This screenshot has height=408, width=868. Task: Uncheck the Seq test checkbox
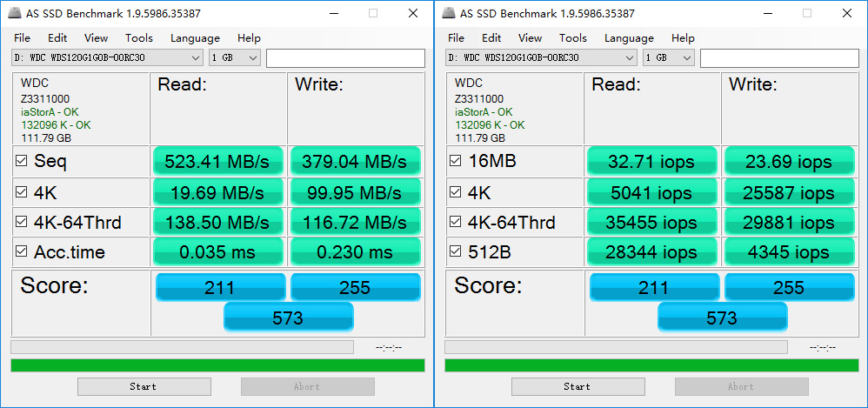point(21,161)
